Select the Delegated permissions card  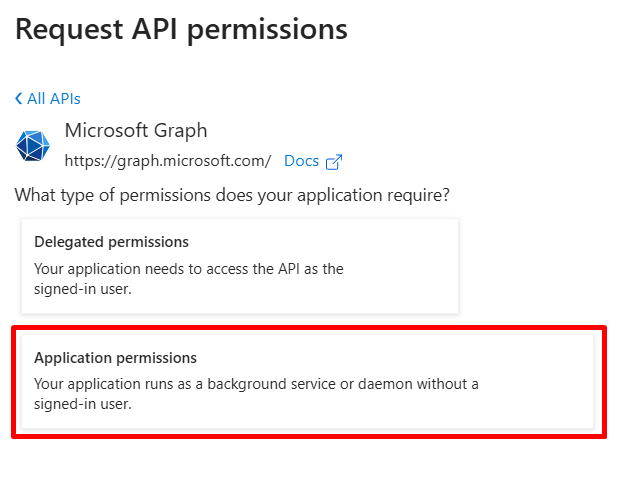coord(239,265)
